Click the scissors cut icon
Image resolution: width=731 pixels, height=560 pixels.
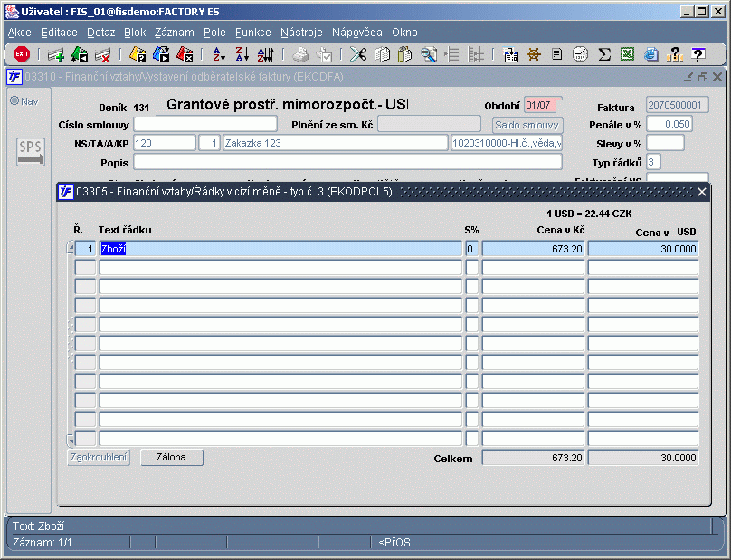click(x=358, y=54)
